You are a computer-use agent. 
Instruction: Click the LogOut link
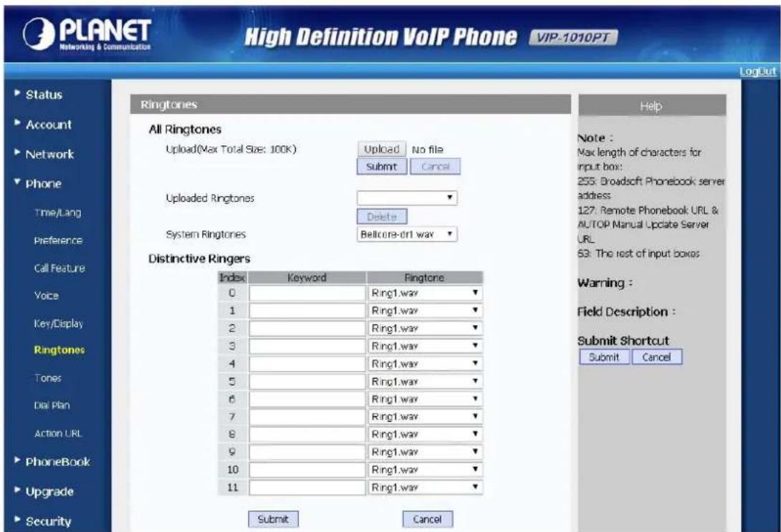click(x=757, y=71)
